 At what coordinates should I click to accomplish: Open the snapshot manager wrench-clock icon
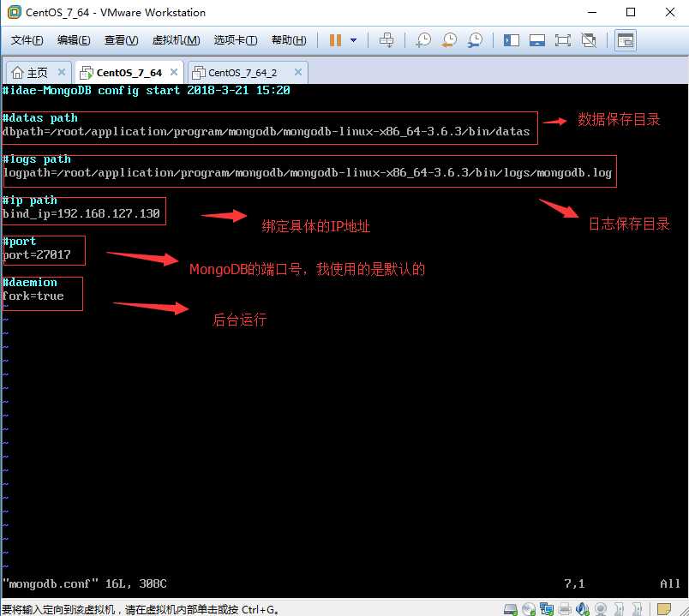point(476,40)
